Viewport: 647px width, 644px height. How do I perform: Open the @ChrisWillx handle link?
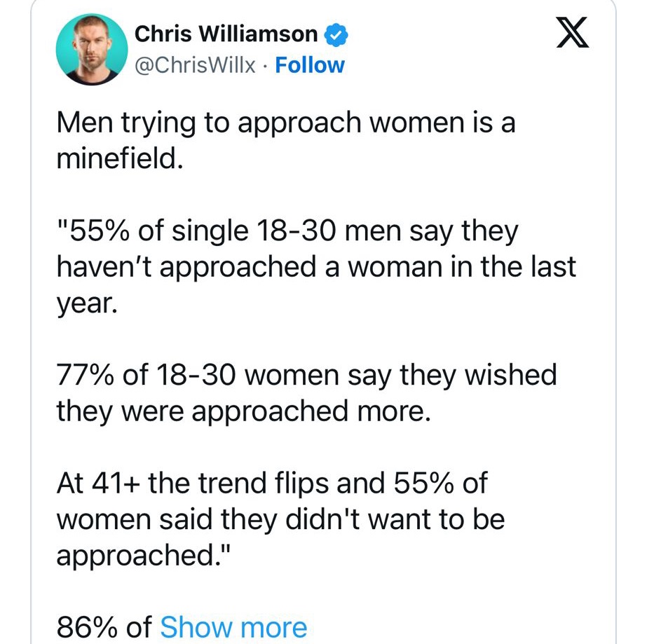coord(194,65)
